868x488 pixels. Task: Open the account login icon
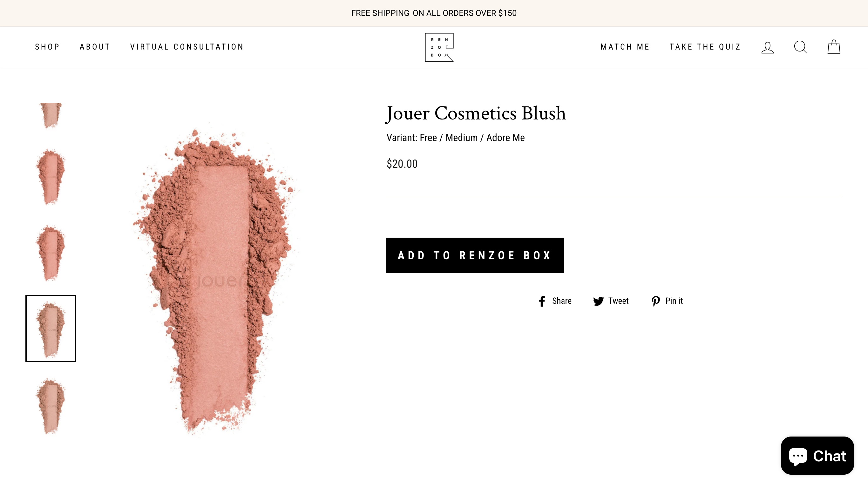click(767, 47)
